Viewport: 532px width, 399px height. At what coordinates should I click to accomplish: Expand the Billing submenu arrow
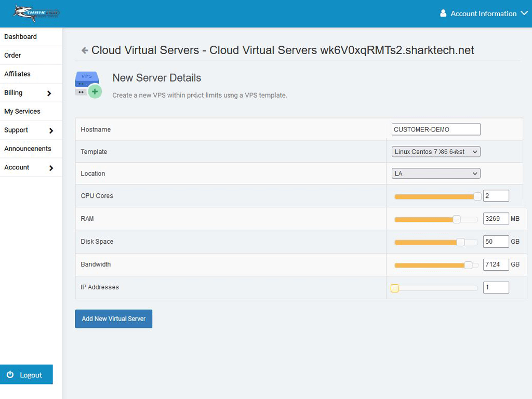point(49,94)
